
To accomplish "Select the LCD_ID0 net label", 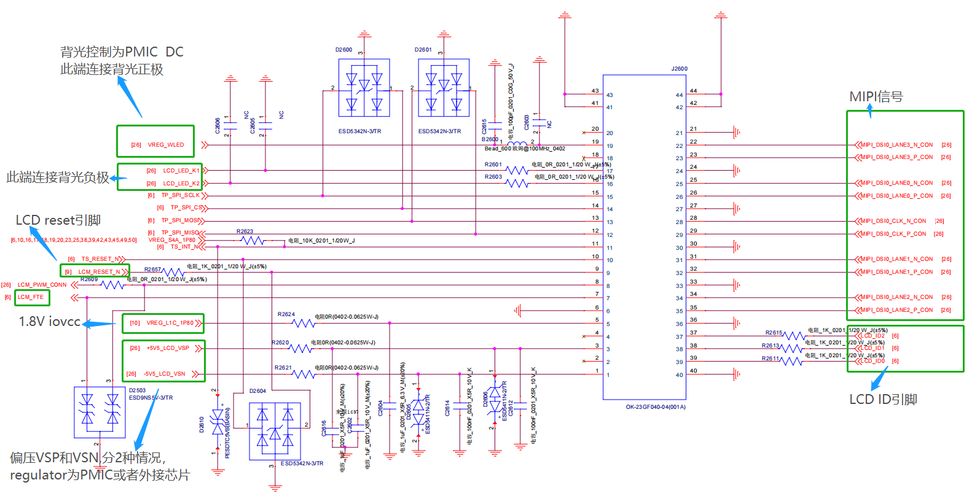I will click(872, 361).
